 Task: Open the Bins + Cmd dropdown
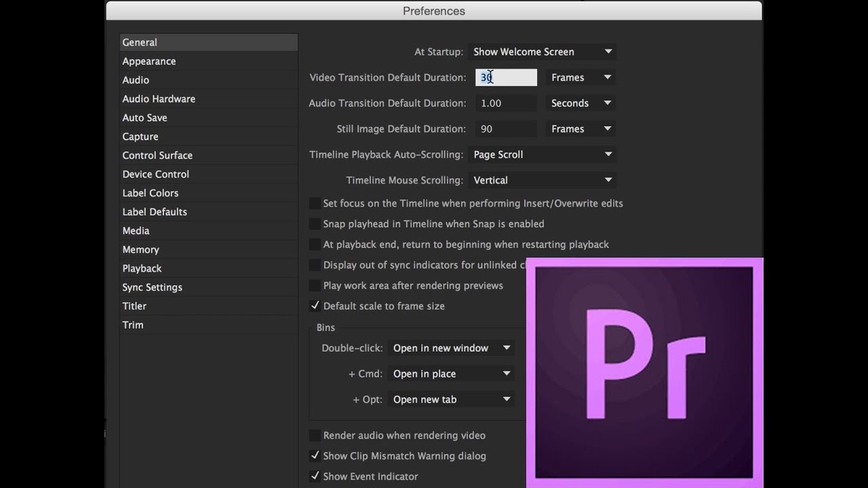(x=451, y=373)
